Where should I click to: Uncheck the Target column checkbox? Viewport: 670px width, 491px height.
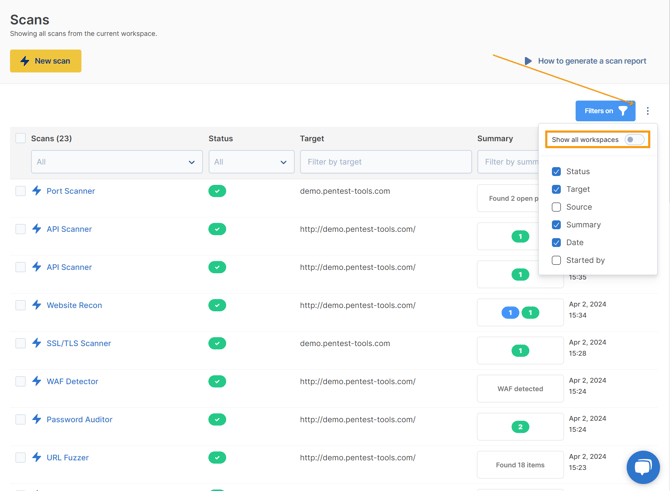(x=556, y=189)
